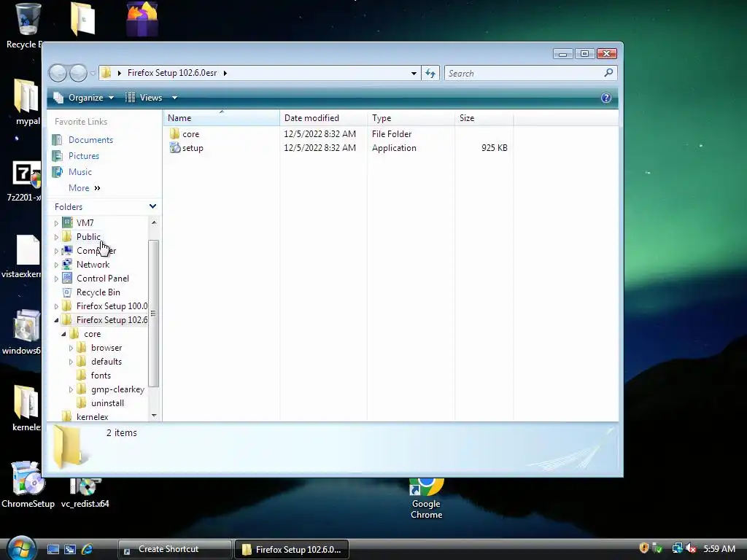Image resolution: width=747 pixels, height=560 pixels.
Task: Expand the gmp-clearkey subfolder node
Action: pos(71,389)
